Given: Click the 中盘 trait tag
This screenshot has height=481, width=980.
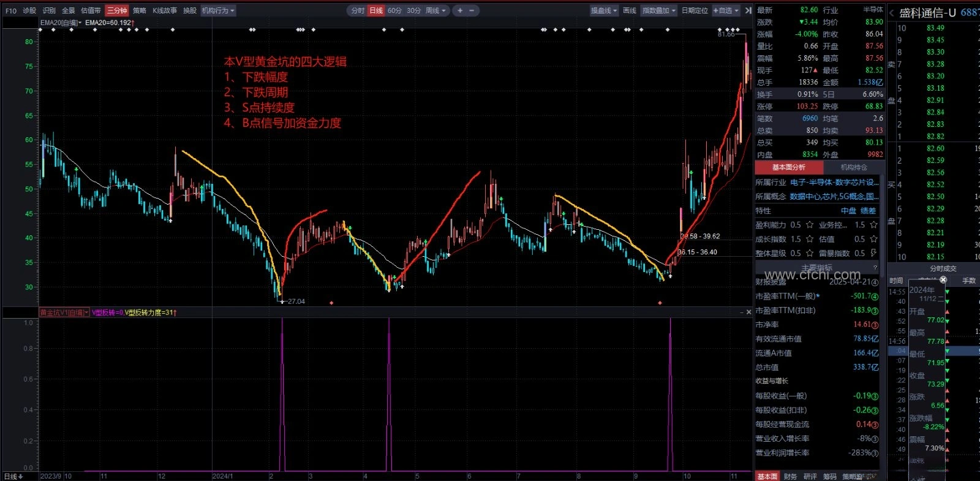Looking at the screenshot, I should (x=848, y=211).
